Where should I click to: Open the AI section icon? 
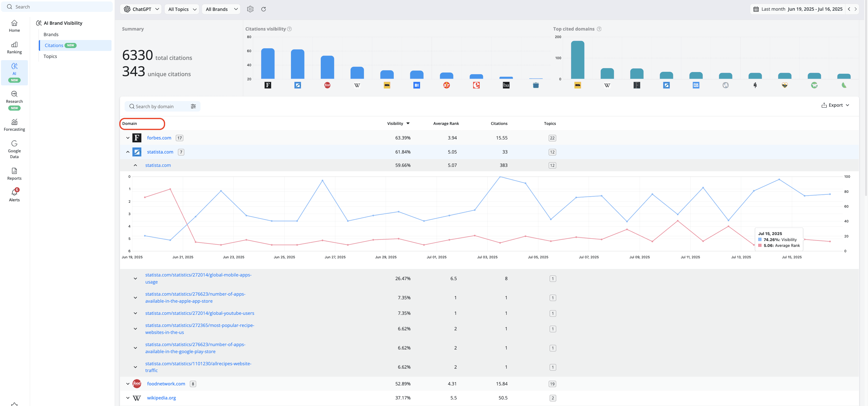tap(14, 66)
